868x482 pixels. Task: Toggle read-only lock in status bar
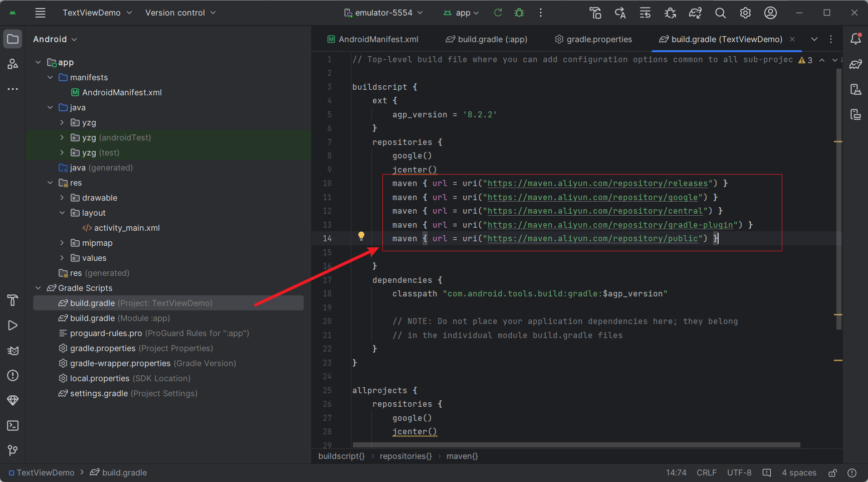pyautogui.click(x=832, y=473)
